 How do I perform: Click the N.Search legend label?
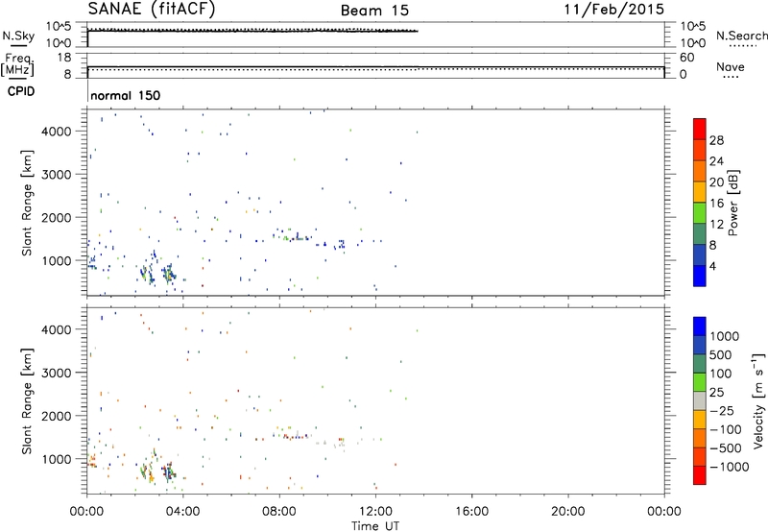tap(741, 36)
